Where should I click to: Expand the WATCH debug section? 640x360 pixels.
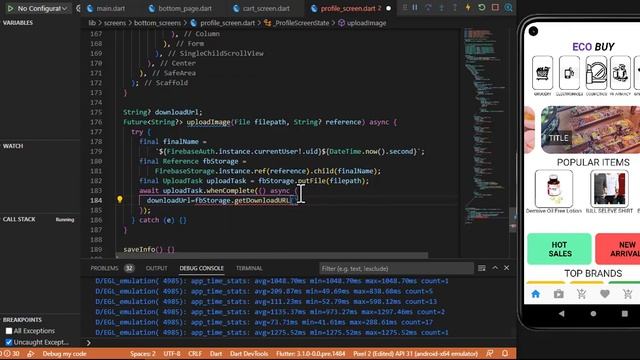[13, 146]
